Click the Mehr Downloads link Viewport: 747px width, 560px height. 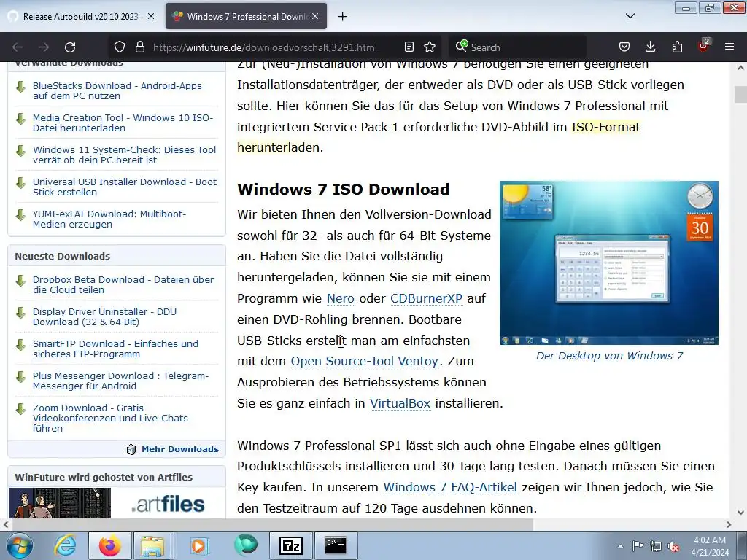180,449
